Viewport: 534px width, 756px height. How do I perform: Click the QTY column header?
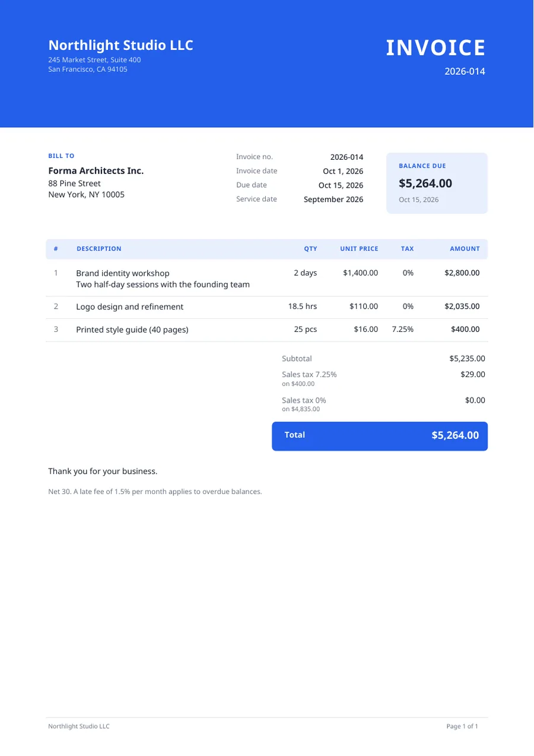[310, 249]
